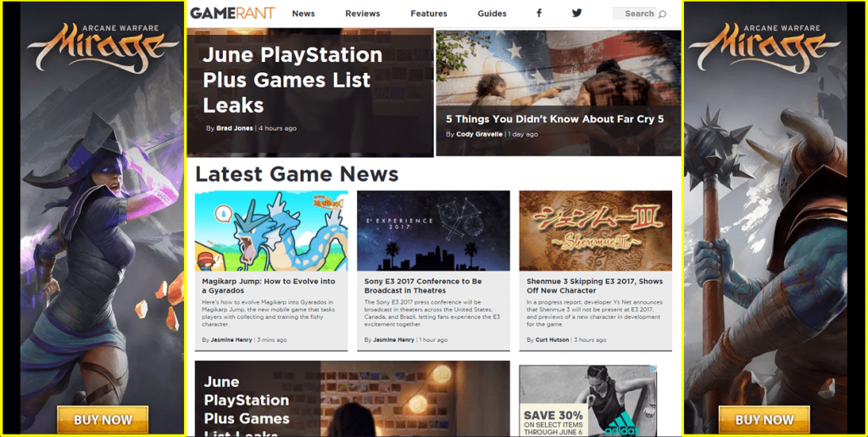
Task: Open the Features menu
Action: tap(429, 14)
